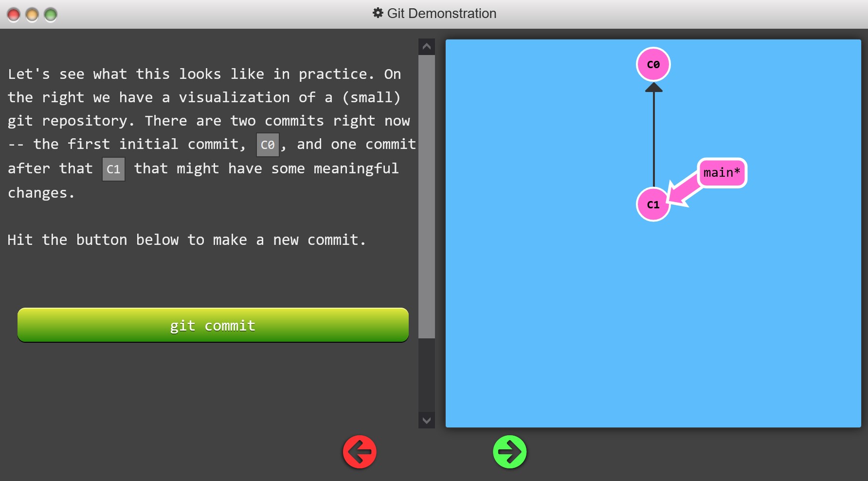The width and height of the screenshot is (868, 481).
Task: Click the inline C1 code tag in the text
Action: 113,169
